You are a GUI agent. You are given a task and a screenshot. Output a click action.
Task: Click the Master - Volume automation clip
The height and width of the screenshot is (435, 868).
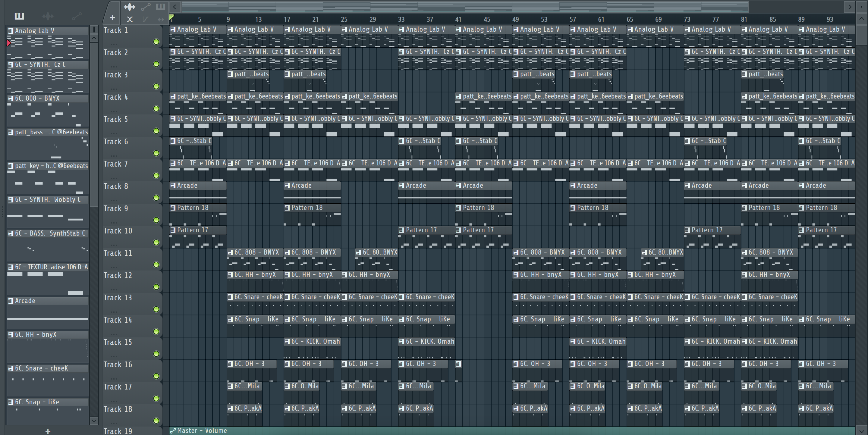pyautogui.click(x=202, y=430)
